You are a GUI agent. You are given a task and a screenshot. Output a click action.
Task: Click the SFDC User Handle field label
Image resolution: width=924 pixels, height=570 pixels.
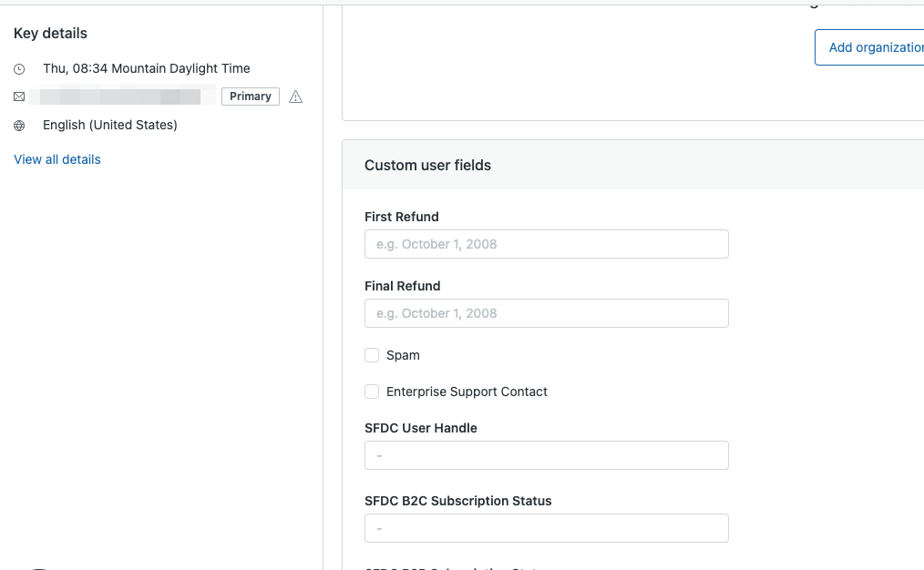[x=420, y=428]
